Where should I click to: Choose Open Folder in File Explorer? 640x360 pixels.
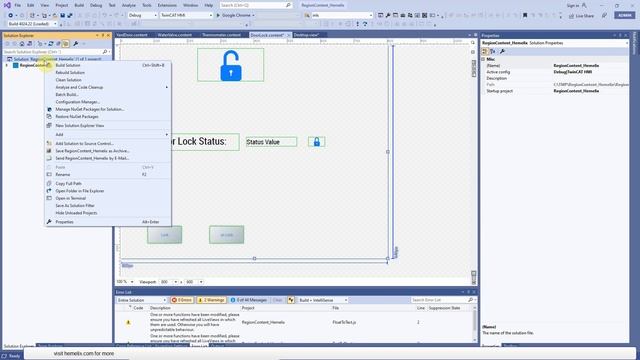coord(108,191)
